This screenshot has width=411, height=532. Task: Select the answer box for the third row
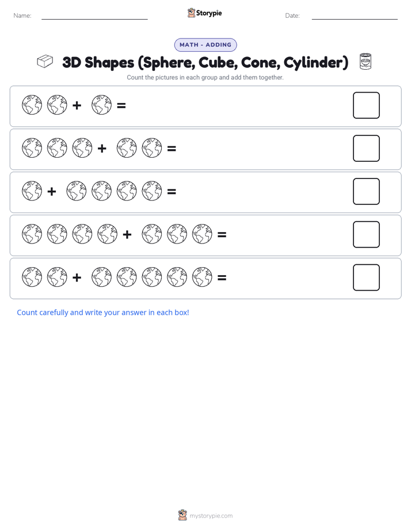[x=366, y=191]
